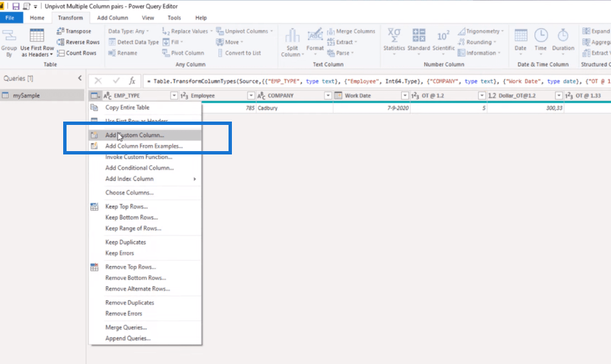Screen dimensions: 611x364
Task: Click the Rename ribbon command
Action: [123, 53]
